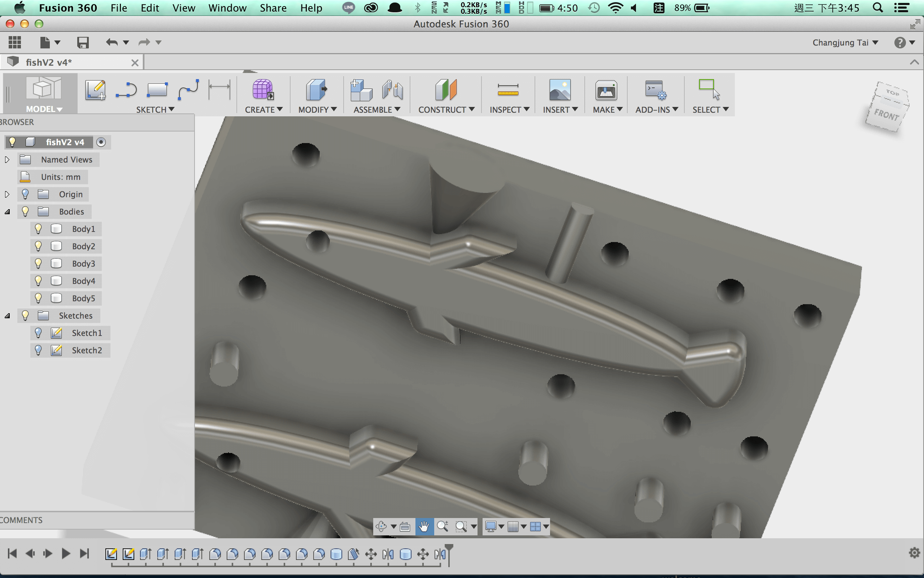Open macOS Spotlight search
The image size is (924, 578).
[877, 8]
